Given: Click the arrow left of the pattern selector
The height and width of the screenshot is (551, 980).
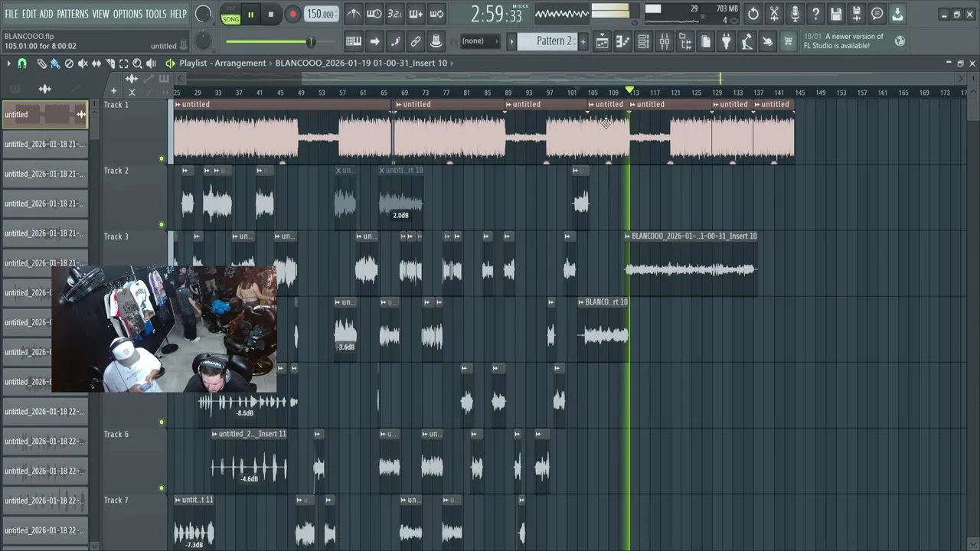Looking at the screenshot, I should pos(512,41).
